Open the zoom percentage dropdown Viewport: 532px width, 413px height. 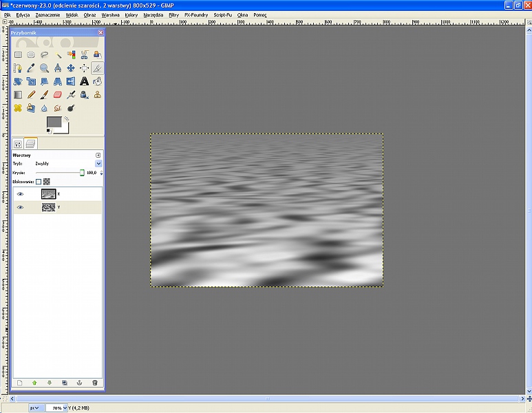pyautogui.click(x=65, y=408)
